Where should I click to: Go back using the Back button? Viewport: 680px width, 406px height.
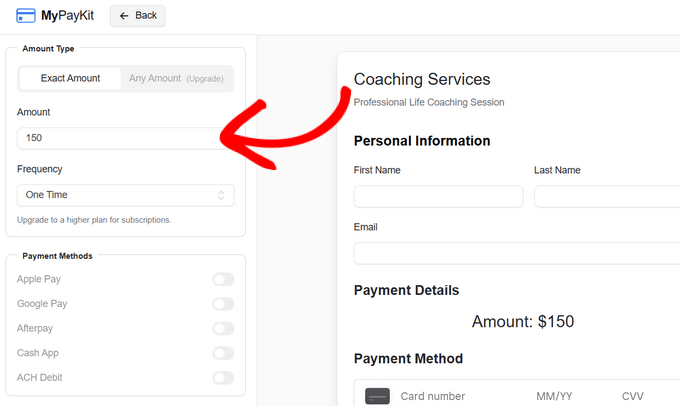pos(138,16)
